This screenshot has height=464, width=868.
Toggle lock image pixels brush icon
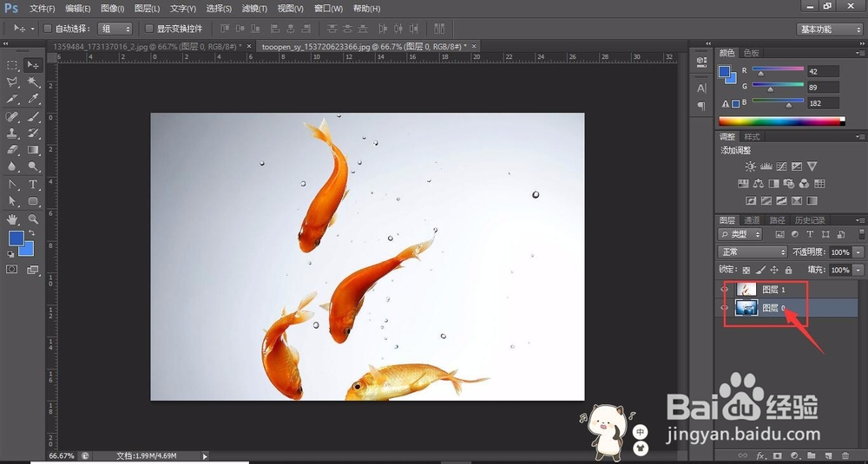[x=760, y=270]
